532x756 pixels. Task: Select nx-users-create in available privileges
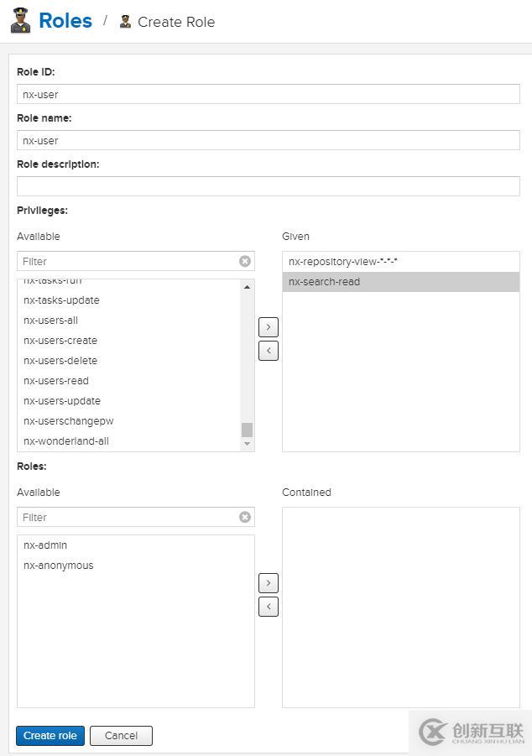coord(60,341)
